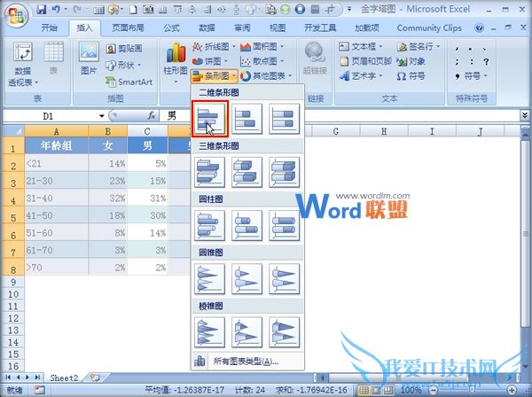Pick the 100% stacked horizontal pyramid chart
This screenshot has height=397, width=532.
284,332
